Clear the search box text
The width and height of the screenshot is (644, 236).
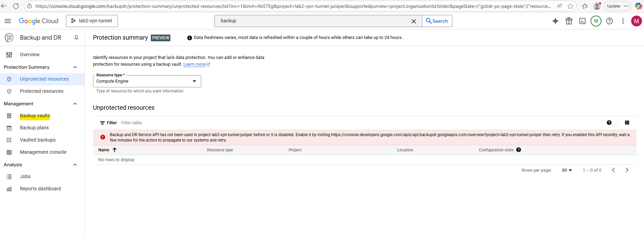tap(413, 21)
